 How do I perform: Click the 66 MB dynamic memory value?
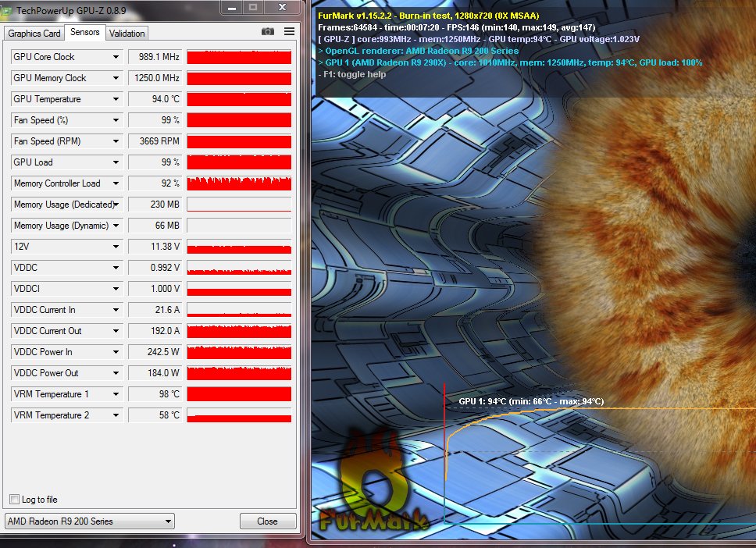pyautogui.click(x=155, y=226)
